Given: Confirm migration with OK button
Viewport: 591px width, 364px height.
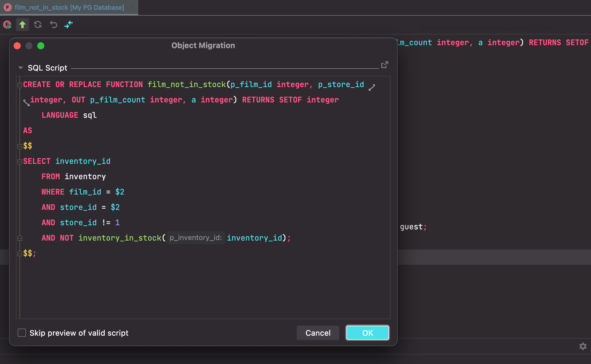Looking at the screenshot, I should 367,333.
